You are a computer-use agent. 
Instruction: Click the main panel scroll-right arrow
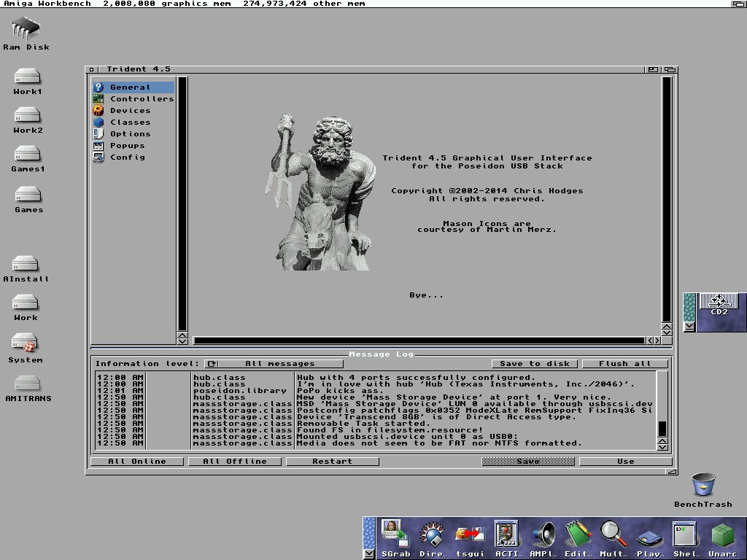(657, 341)
